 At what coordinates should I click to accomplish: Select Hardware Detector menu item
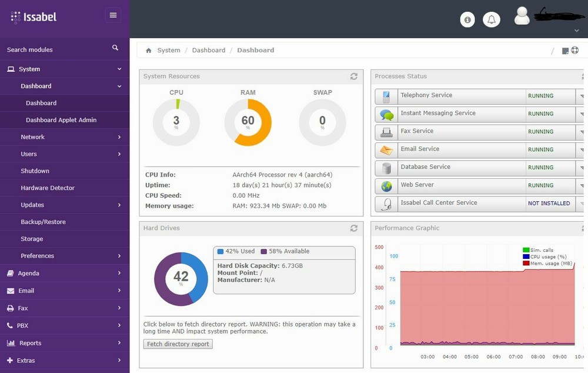[48, 188]
